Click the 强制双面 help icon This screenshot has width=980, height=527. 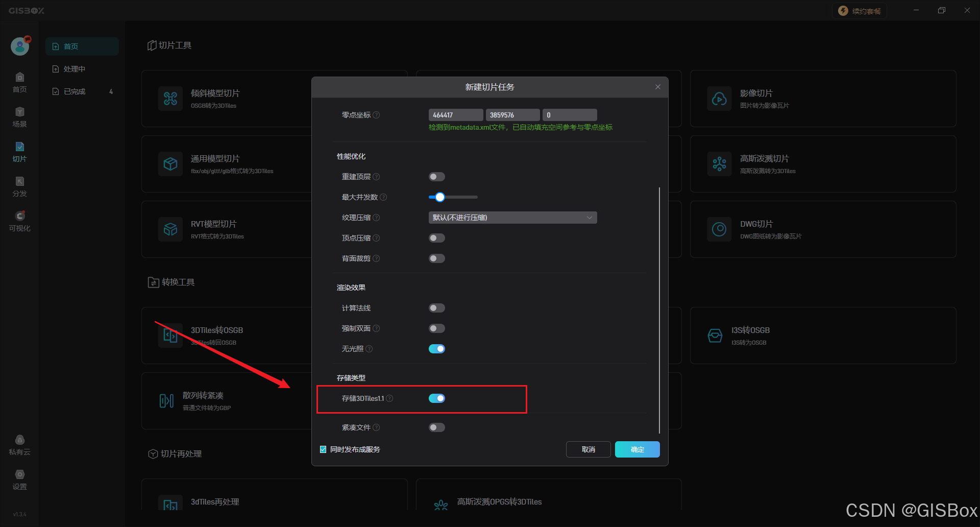[376, 328]
